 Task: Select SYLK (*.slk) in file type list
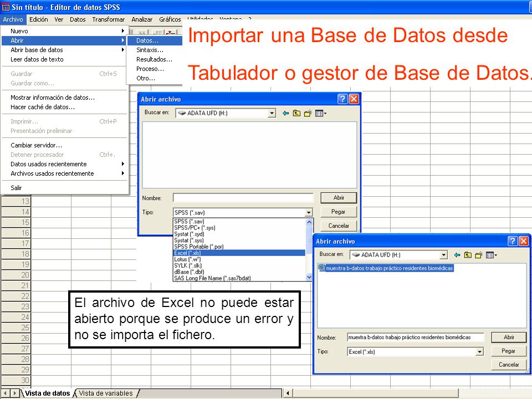click(x=239, y=265)
